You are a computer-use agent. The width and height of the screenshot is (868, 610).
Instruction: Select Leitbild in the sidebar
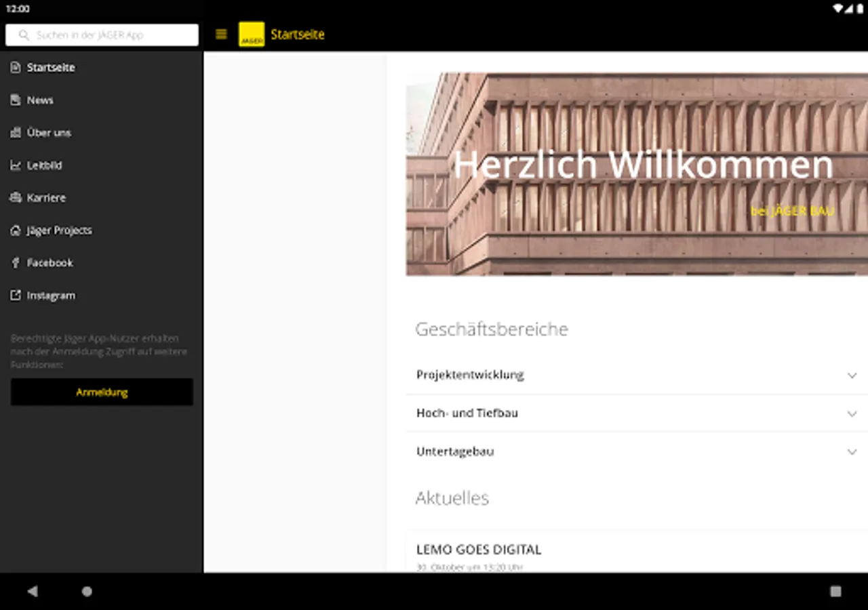[102, 165]
